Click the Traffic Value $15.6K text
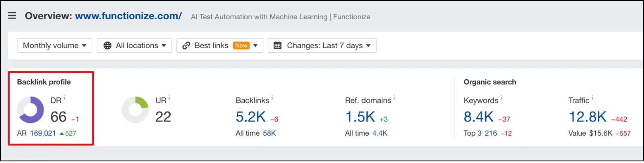The height and width of the screenshot is (163, 644). (590, 133)
